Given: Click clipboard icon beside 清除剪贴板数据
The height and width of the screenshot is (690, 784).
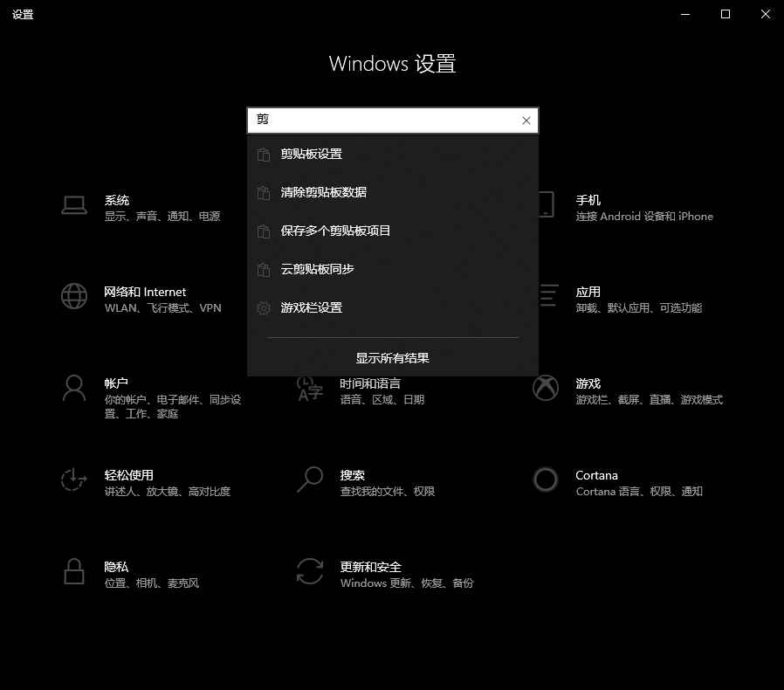Looking at the screenshot, I should click(264, 193).
